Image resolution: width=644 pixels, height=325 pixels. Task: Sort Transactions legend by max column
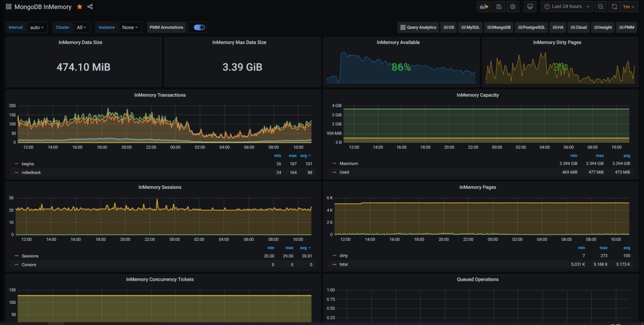click(x=293, y=156)
